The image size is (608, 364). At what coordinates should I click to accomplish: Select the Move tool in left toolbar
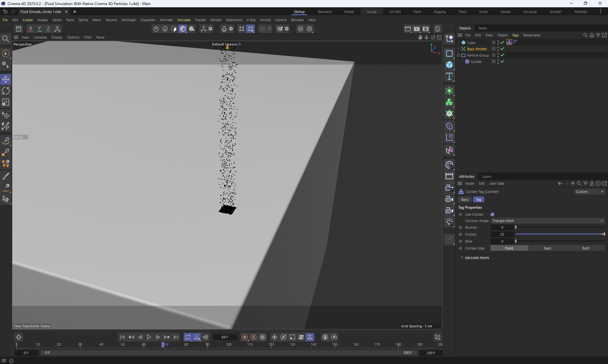[x=6, y=79]
